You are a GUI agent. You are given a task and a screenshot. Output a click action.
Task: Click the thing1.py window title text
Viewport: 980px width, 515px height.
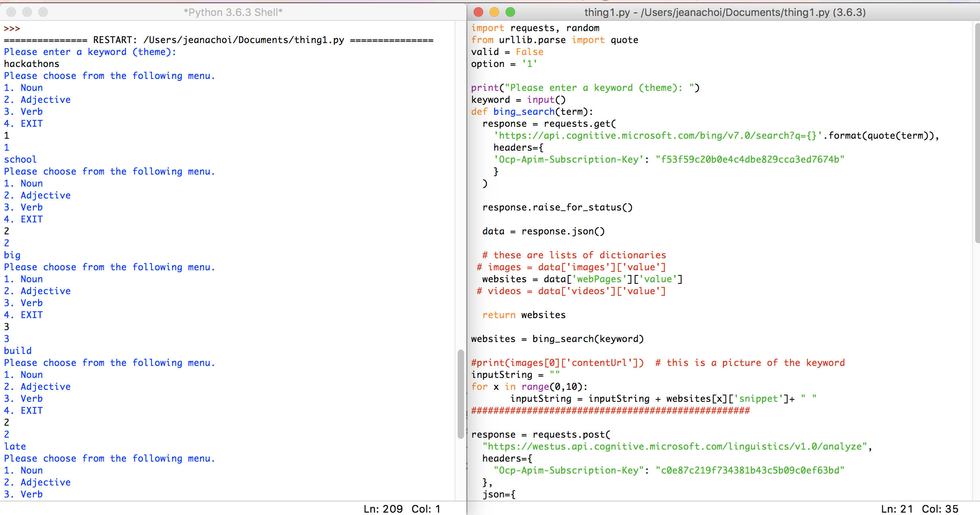pyautogui.click(x=725, y=12)
